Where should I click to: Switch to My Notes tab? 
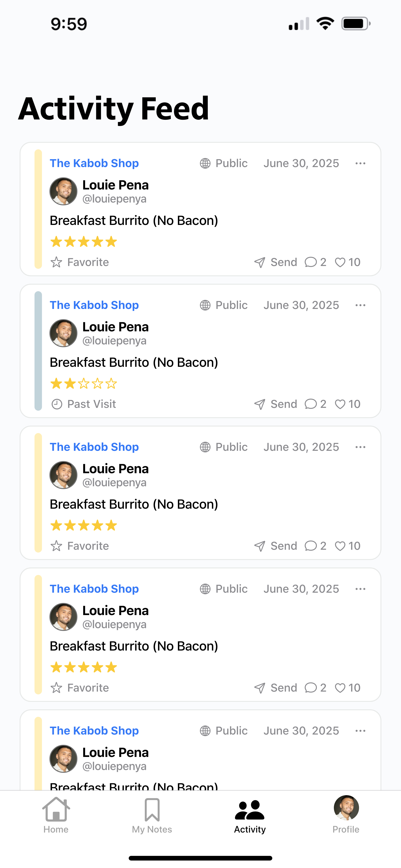152,815
